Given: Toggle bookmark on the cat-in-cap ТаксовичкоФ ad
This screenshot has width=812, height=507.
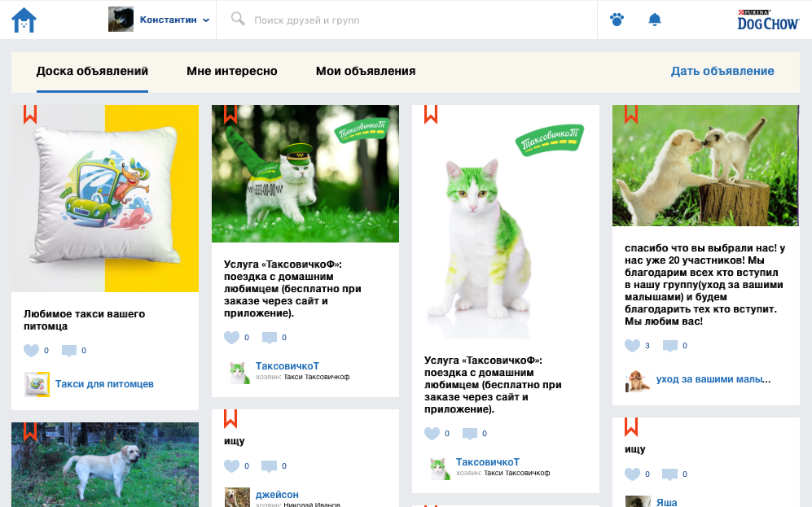Looking at the screenshot, I should pyautogui.click(x=230, y=114).
